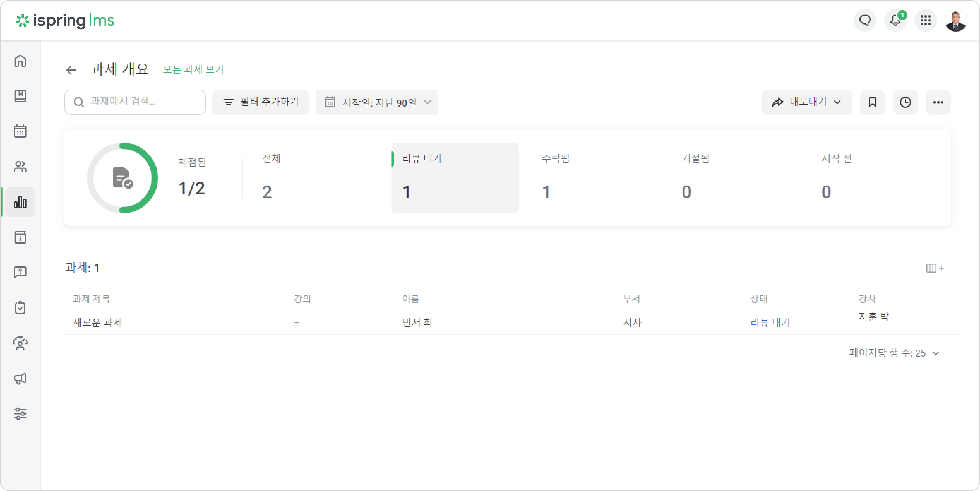Open the Calendar icon in sidebar

pyautogui.click(x=20, y=131)
